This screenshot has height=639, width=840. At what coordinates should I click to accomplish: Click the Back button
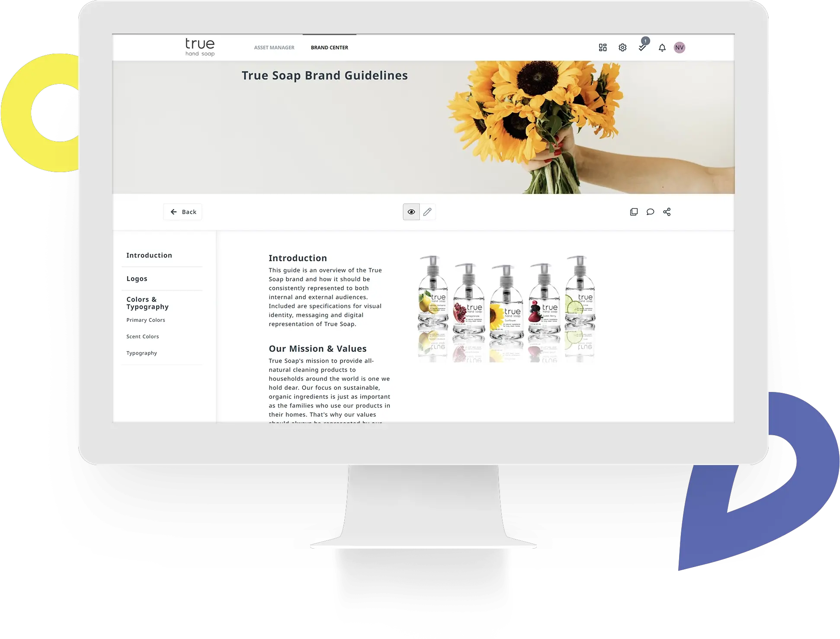[183, 212]
